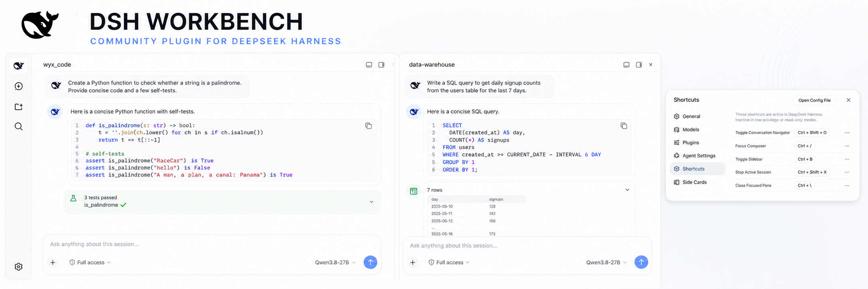Close the data-warehouse pane
The height and width of the screenshot is (289, 868).
point(651,65)
